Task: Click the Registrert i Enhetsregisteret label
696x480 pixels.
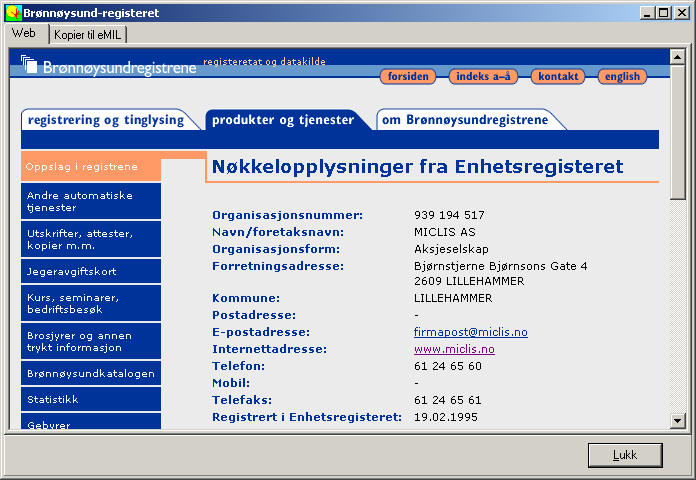Action: point(307,417)
